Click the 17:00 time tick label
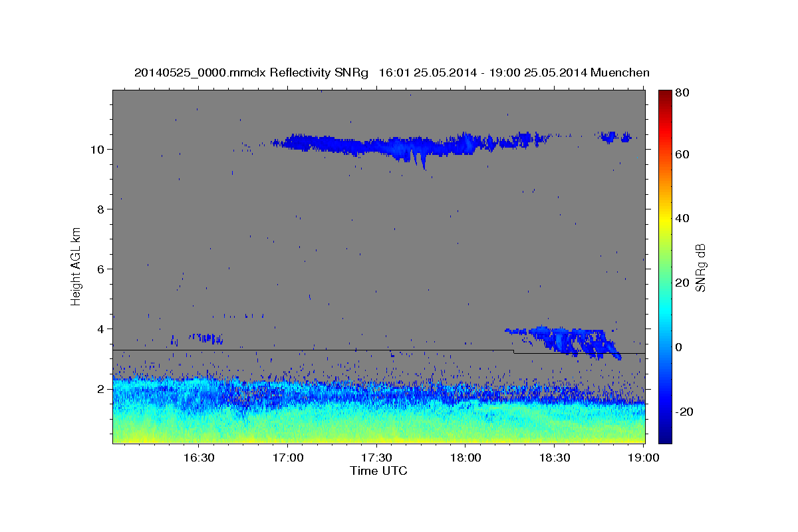This screenshot has height=532, width=798. pos(287,458)
